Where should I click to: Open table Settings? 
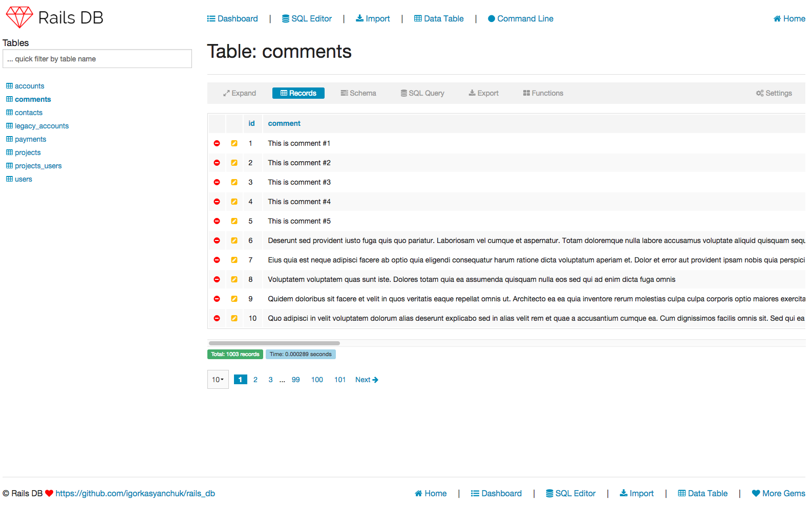pyautogui.click(x=774, y=93)
